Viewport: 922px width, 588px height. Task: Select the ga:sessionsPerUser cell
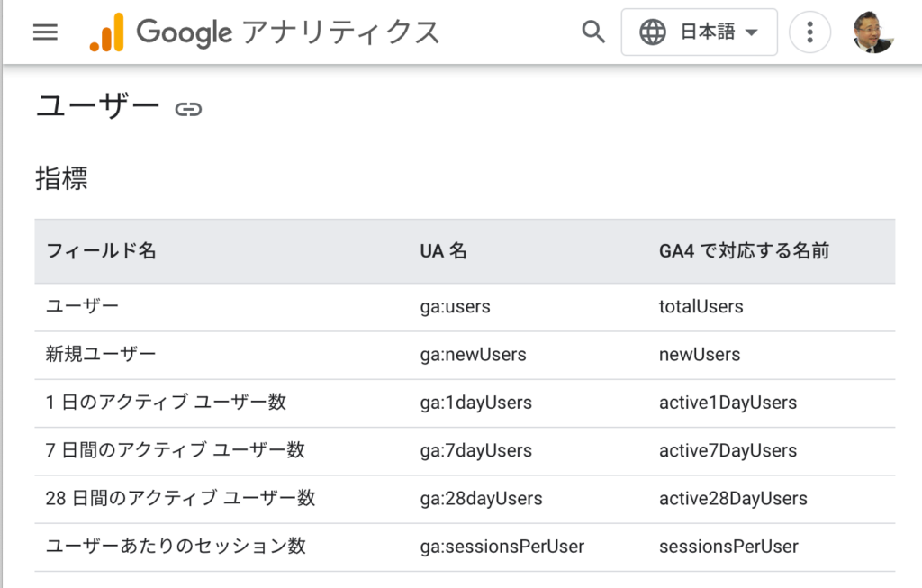click(x=502, y=547)
